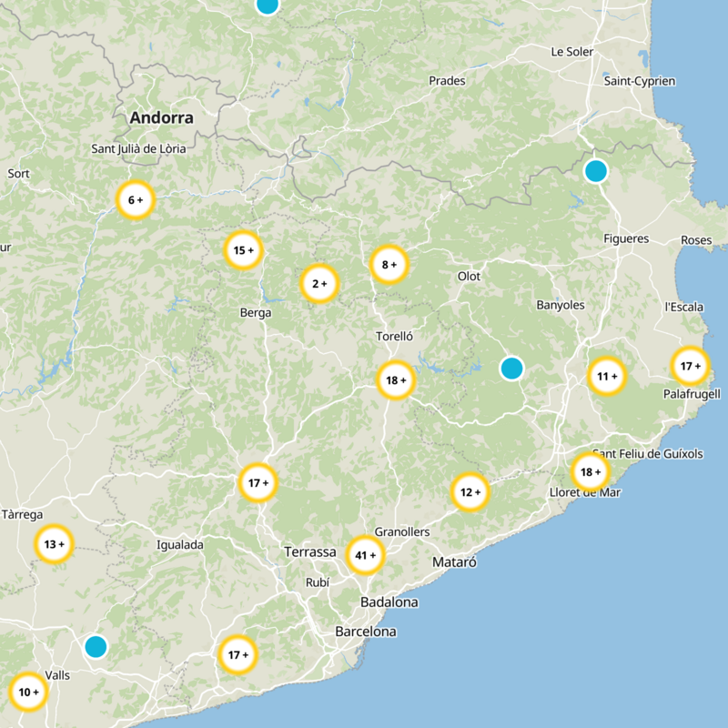The image size is (728, 728).
Task: Click the Le Soler label
Action: click(x=572, y=52)
